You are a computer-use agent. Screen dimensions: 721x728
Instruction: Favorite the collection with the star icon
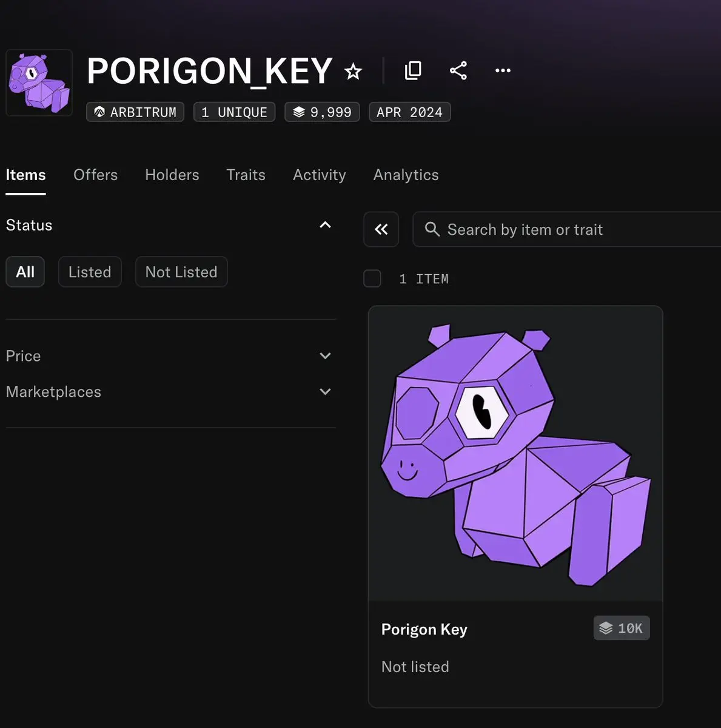tap(353, 72)
